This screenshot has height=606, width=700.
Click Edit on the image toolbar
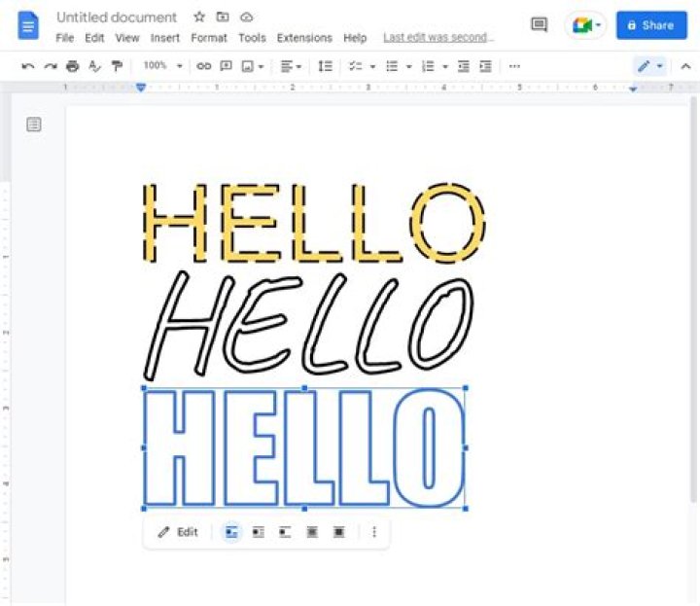[x=178, y=532]
